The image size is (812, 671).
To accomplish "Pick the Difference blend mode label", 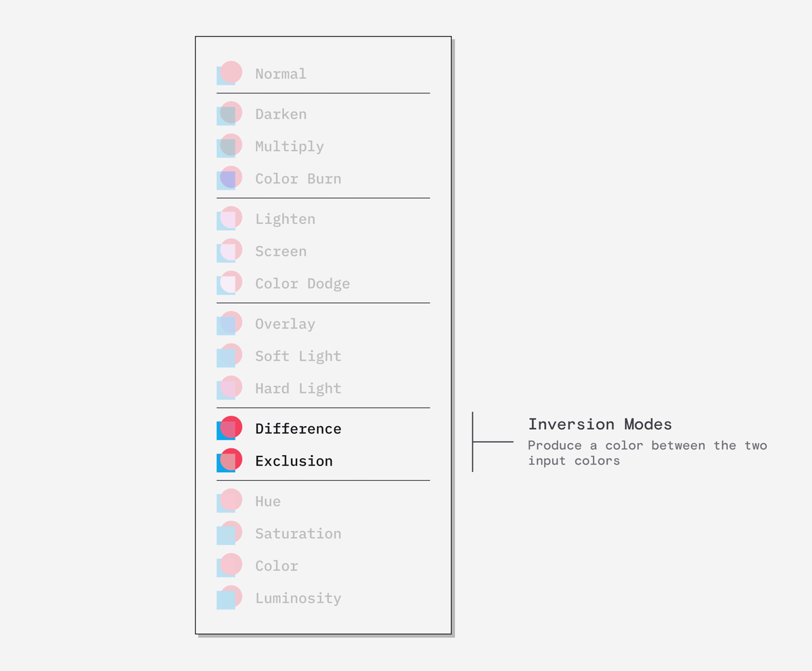I will point(298,429).
